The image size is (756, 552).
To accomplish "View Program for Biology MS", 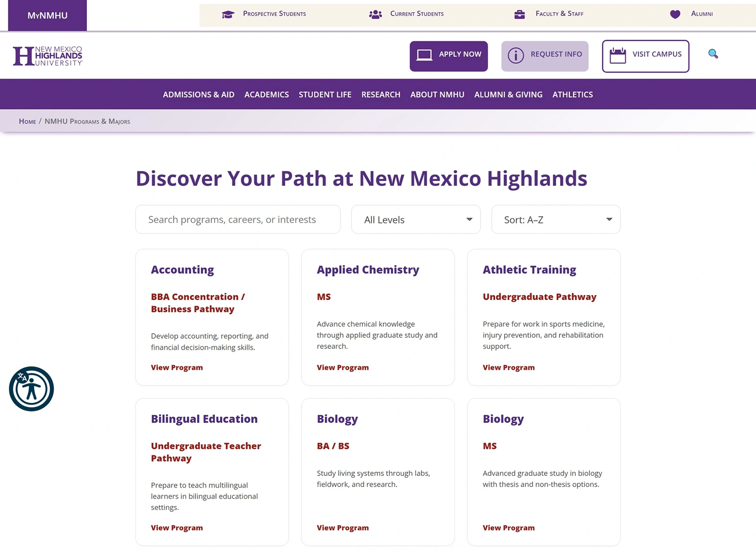I will 508,528.
